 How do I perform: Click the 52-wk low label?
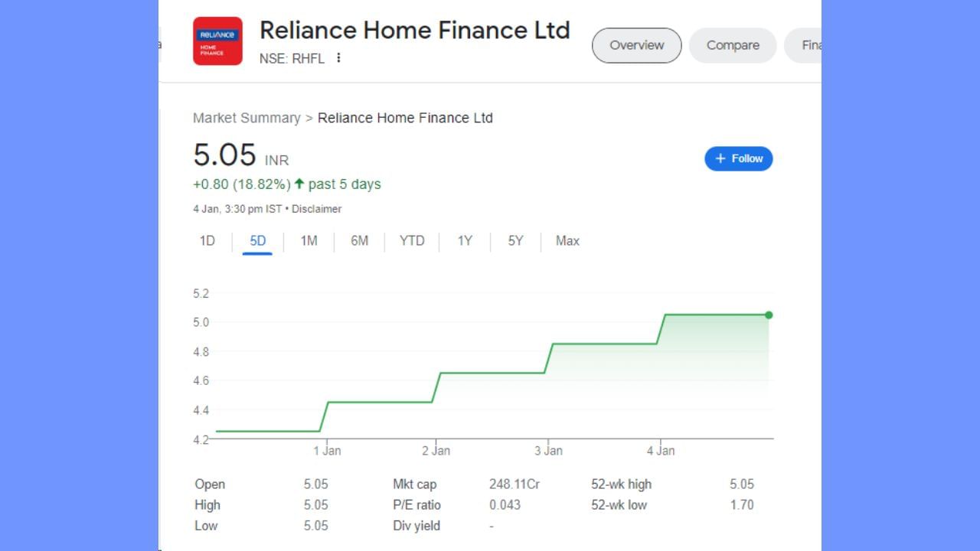(619, 505)
